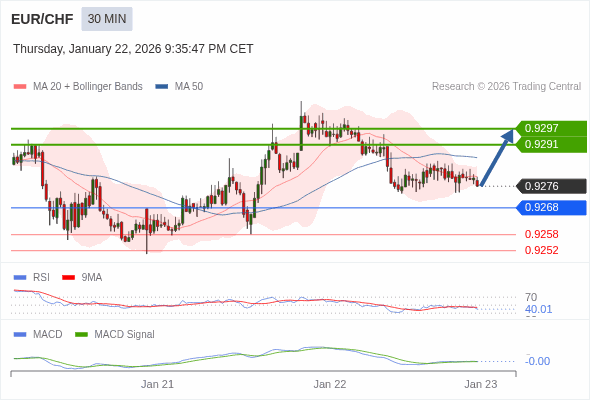Click the MA 20 + Bollinger Bands label
This screenshot has height=400, width=590.
88,87
